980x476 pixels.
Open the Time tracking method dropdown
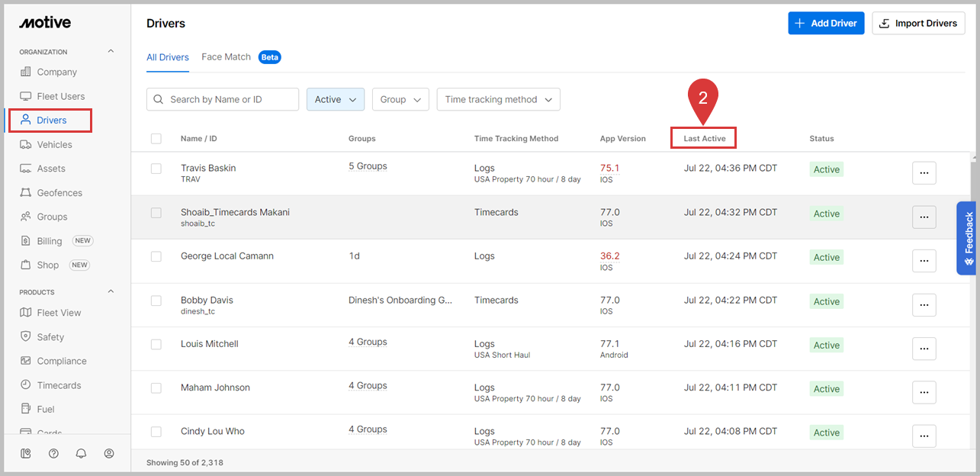[499, 99]
